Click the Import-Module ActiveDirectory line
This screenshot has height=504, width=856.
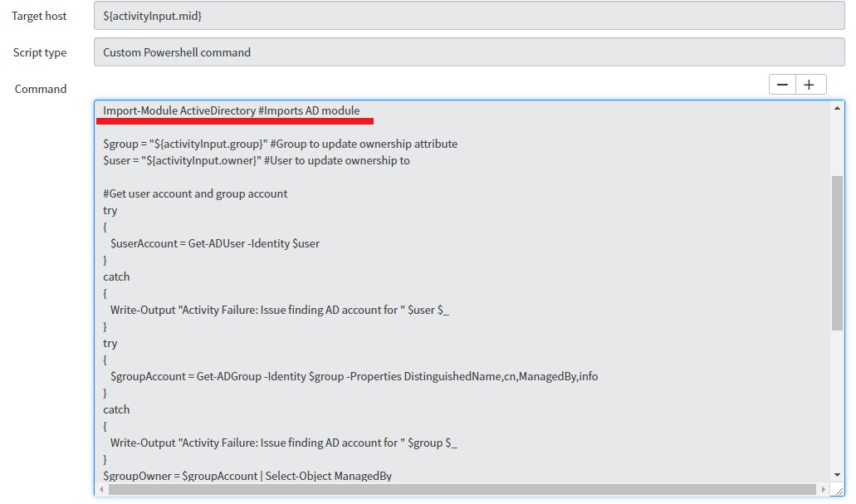[x=232, y=110]
